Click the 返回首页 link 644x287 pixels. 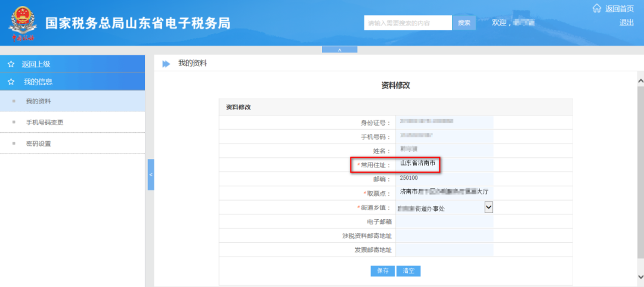pos(620,8)
